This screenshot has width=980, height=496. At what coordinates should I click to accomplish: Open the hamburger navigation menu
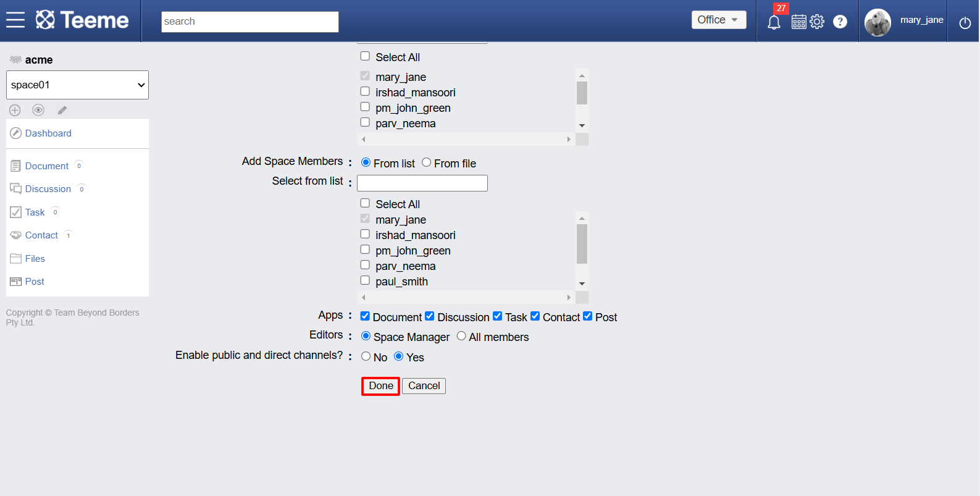coord(15,20)
